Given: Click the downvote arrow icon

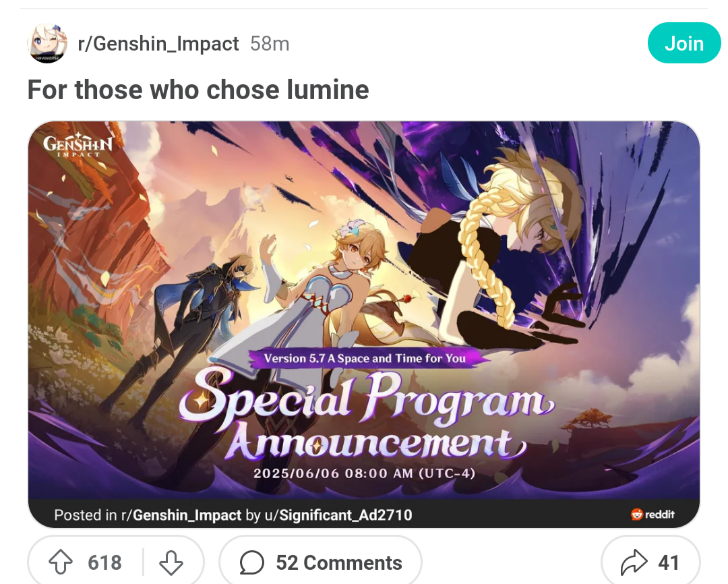Looking at the screenshot, I should click(x=171, y=562).
